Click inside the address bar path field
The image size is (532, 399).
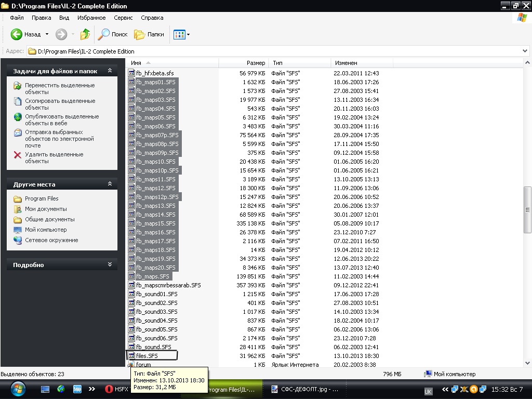click(273, 51)
